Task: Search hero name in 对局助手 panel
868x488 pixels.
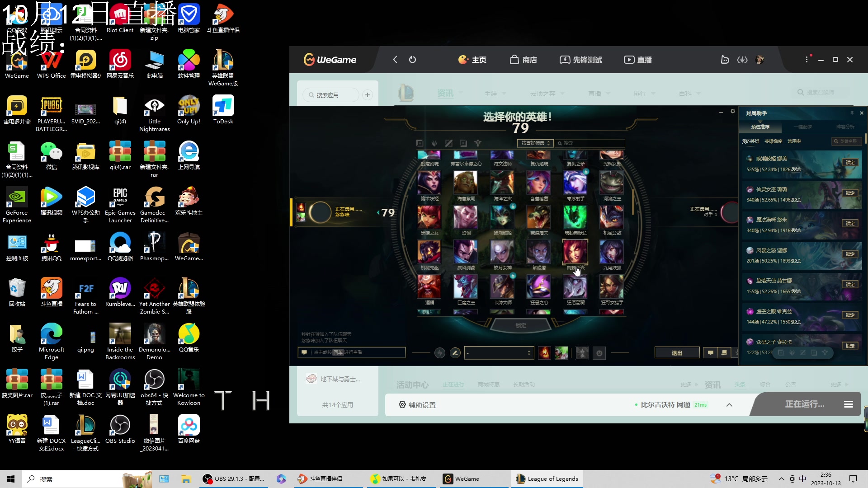Action: (847, 141)
